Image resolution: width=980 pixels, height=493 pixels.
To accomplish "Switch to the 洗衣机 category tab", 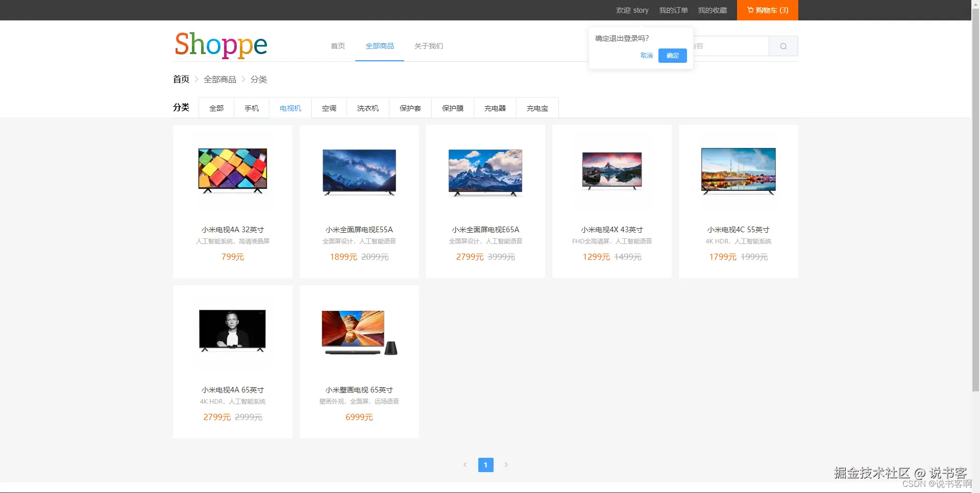I will coord(367,108).
